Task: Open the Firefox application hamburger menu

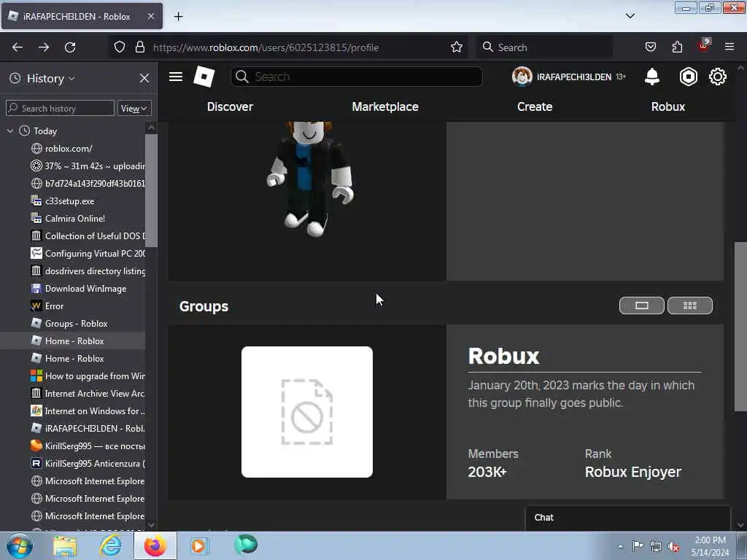Action: coord(729,47)
